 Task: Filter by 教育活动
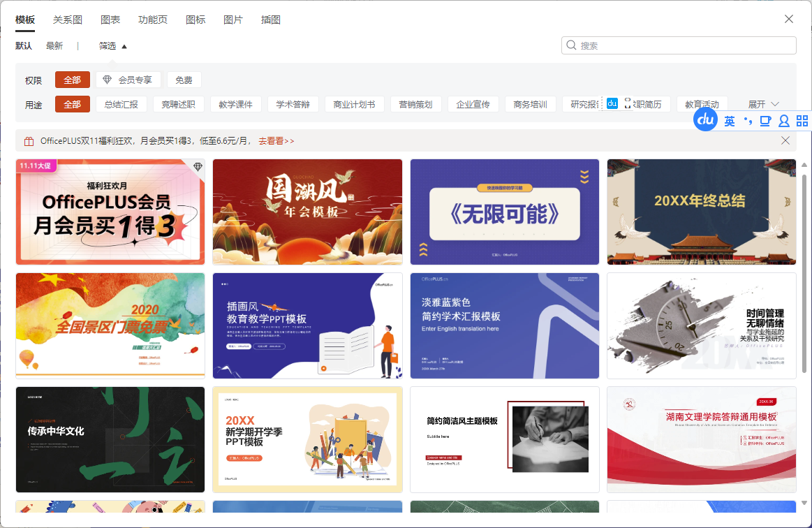(x=702, y=104)
